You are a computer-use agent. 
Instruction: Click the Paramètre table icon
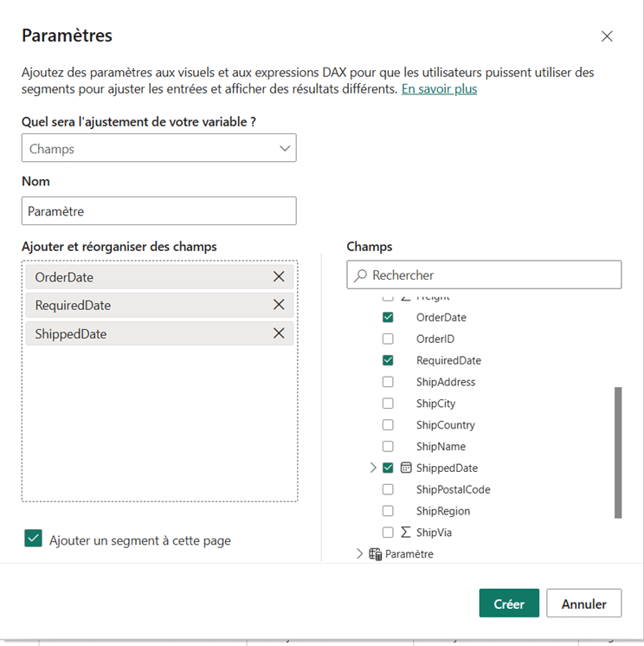click(376, 554)
